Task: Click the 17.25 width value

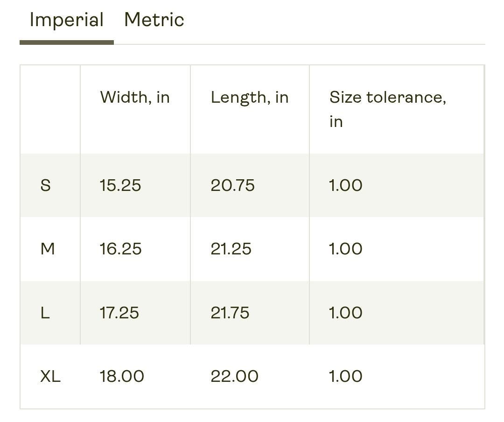Action: (119, 313)
